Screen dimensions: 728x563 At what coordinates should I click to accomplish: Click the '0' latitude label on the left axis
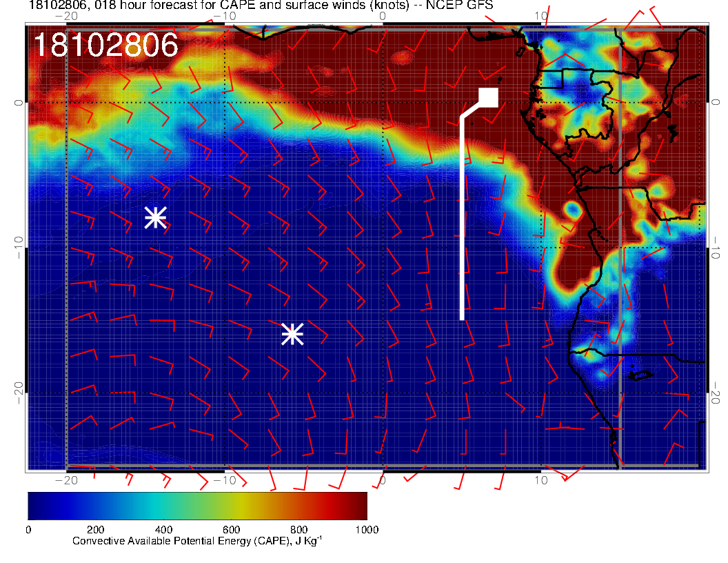click(18, 102)
